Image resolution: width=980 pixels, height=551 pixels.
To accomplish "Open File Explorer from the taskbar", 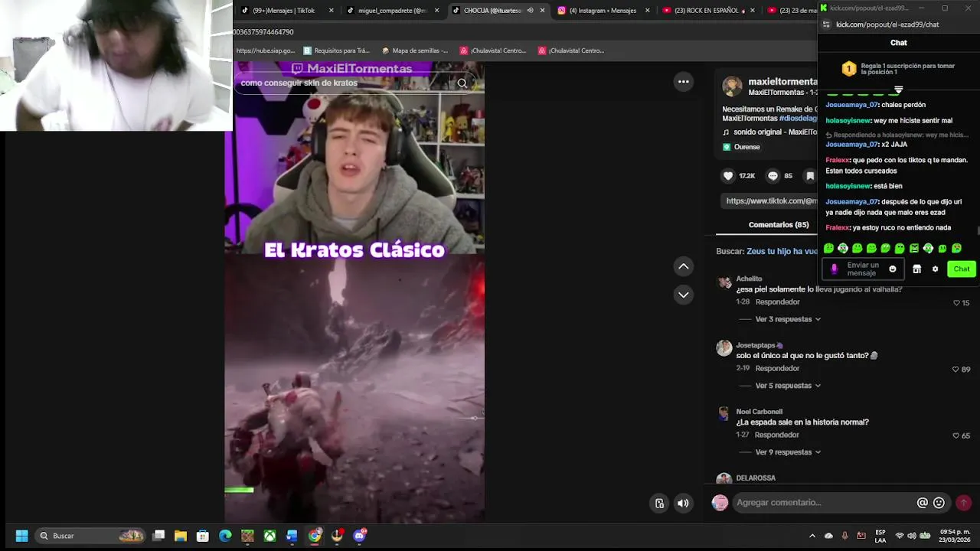I will tap(180, 536).
